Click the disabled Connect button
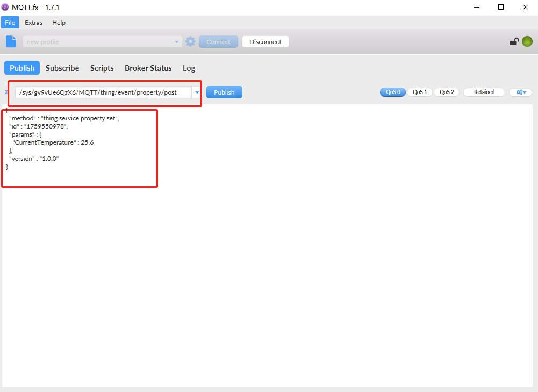The image size is (538, 392). click(219, 42)
